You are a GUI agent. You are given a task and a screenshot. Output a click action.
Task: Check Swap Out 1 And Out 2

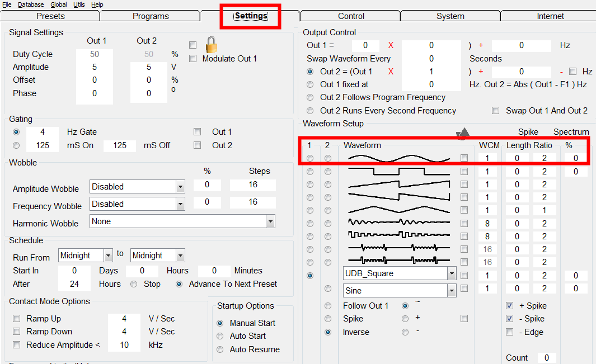point(496,111)
